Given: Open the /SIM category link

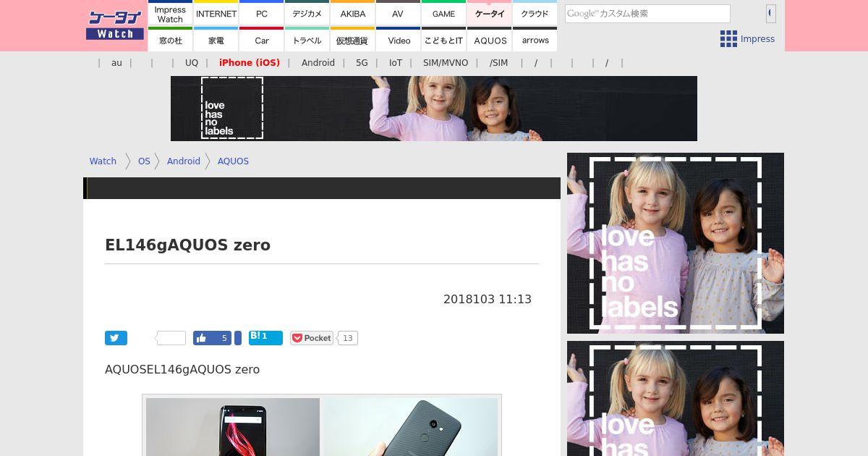Looking at the screenshot, I should point(498,63).
